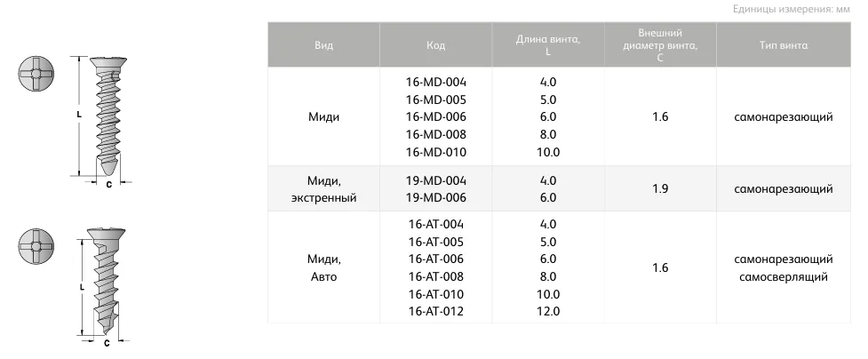
Task: Select product code 19-MD-004
Action: click(435, 179)
